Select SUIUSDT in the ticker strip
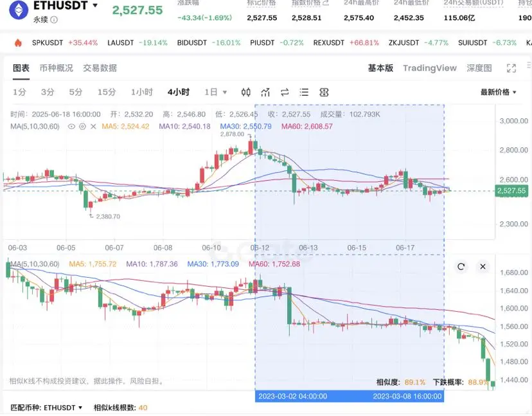The image size is (532, 416). point(473,43)
